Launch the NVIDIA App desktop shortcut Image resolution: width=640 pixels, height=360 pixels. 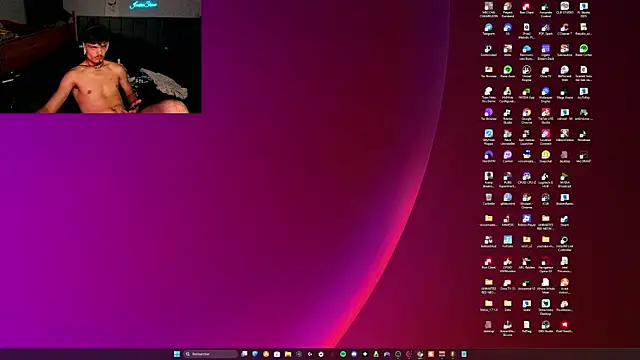(527, 93)
